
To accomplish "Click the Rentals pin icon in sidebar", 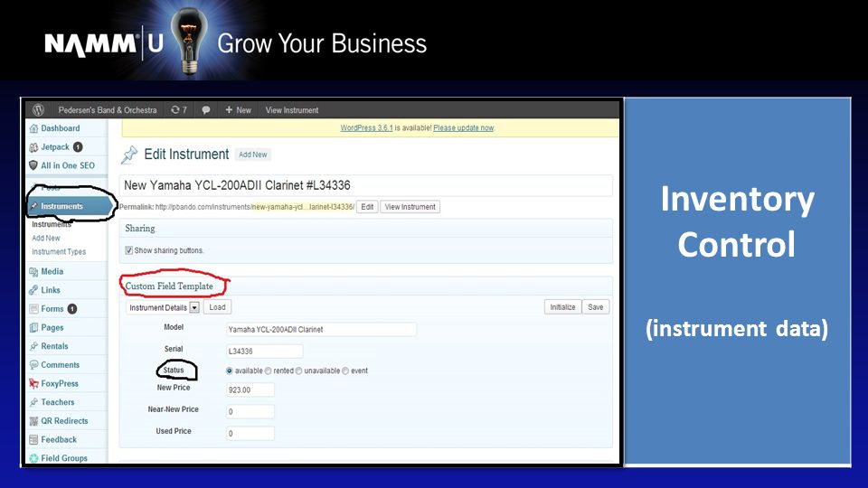I will [x=33, y=346].
